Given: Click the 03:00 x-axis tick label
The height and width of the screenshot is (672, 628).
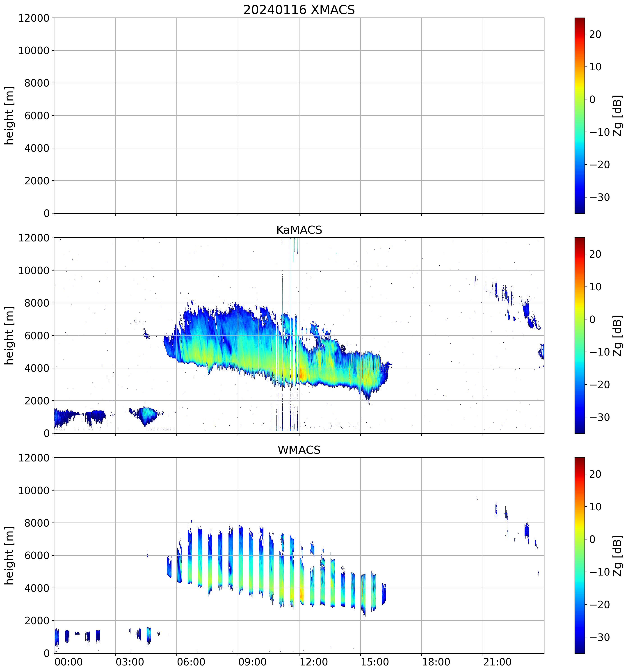Looking at the screenshot, I should 130,662.
